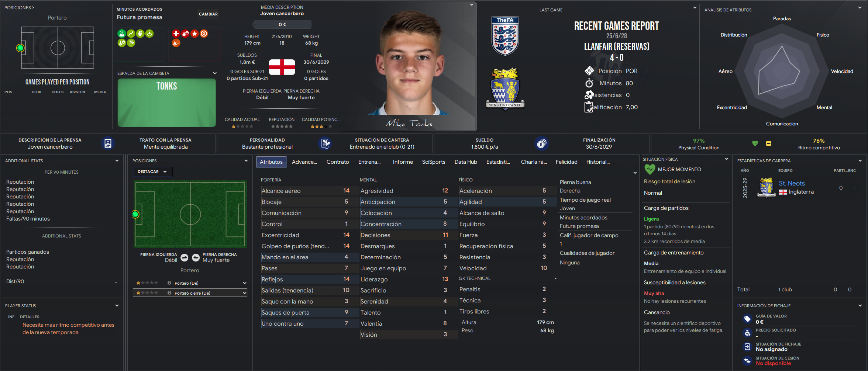This screenshot has height=371, width=868.
Task: Click the orange target trait icon
Action: click(x=204, y=34)
